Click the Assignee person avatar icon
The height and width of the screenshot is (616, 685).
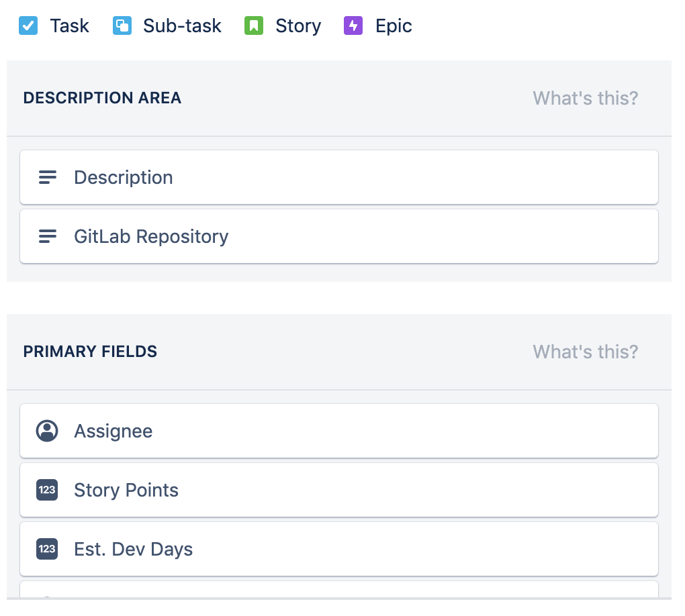point(47,431)
